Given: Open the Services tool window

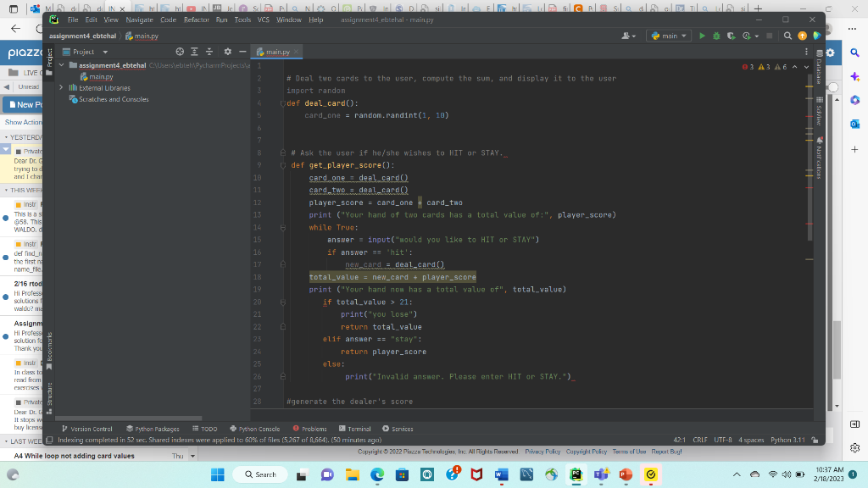Looking at the screenshot, I should 398,429.
